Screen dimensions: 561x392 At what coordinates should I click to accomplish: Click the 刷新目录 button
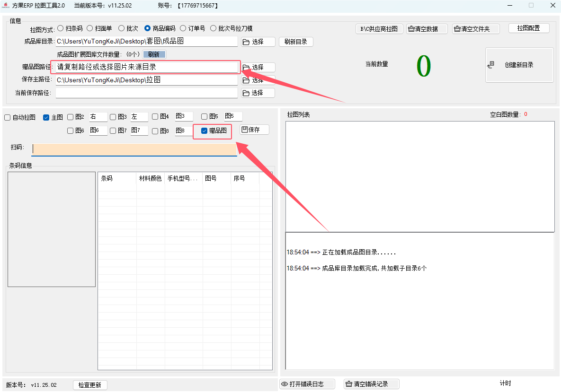click(296, 42)
